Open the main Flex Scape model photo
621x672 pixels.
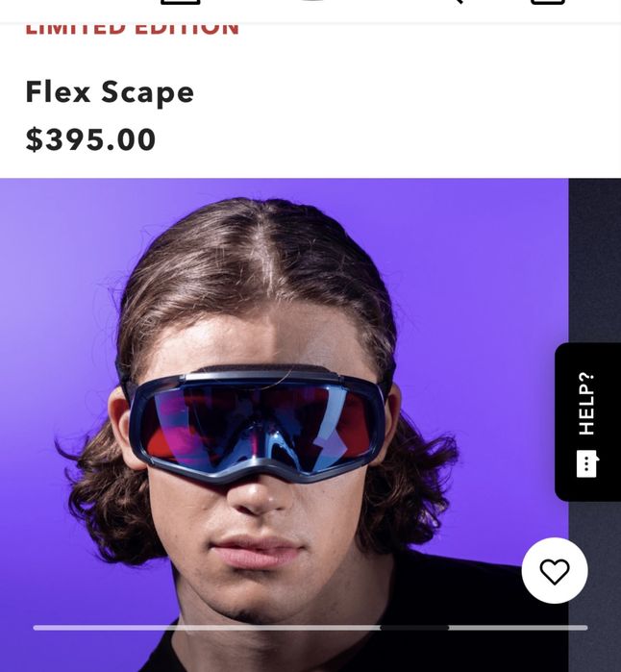[x=285, y=425]
